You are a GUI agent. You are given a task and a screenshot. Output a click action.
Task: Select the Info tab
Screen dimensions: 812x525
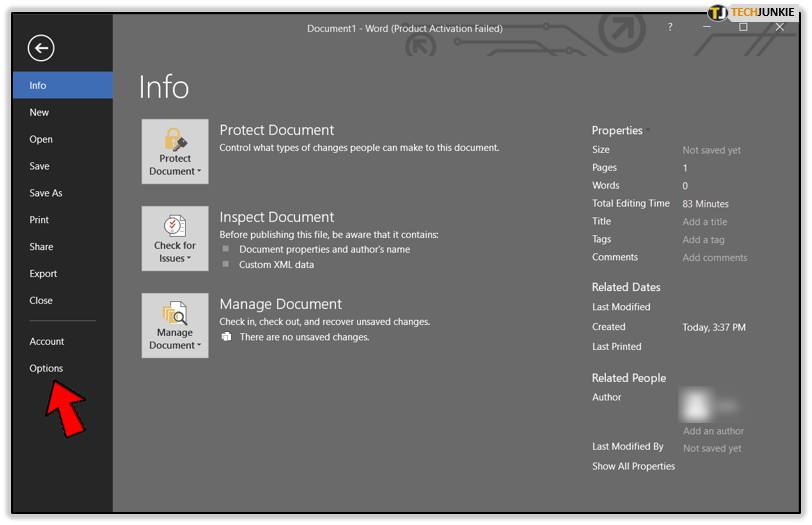click(63, 85)
